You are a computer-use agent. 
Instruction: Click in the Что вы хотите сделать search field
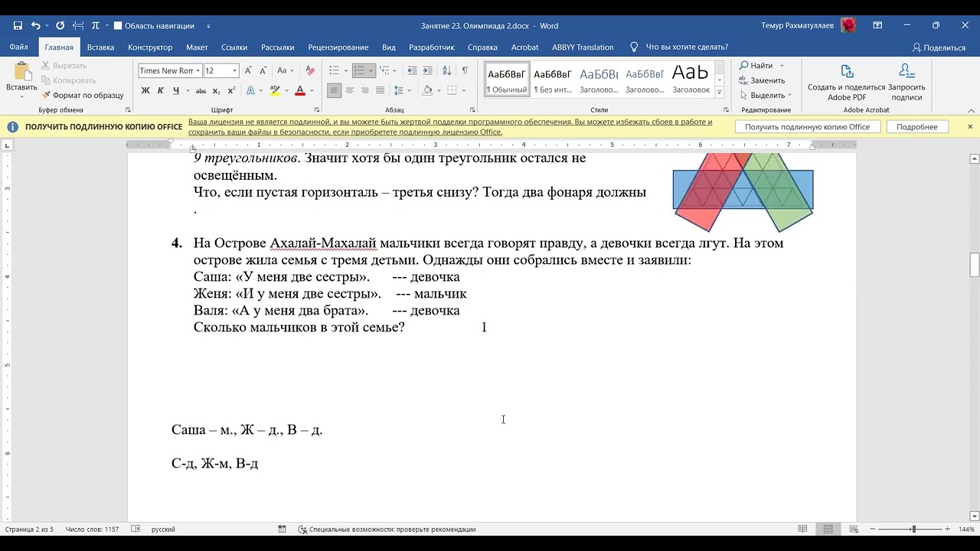[687, 47]
